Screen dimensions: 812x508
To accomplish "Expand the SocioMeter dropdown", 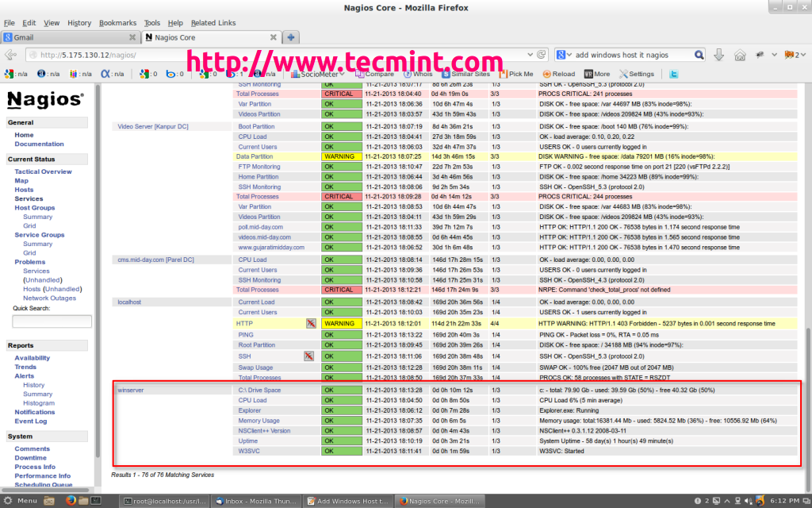I will coord(342,74).
